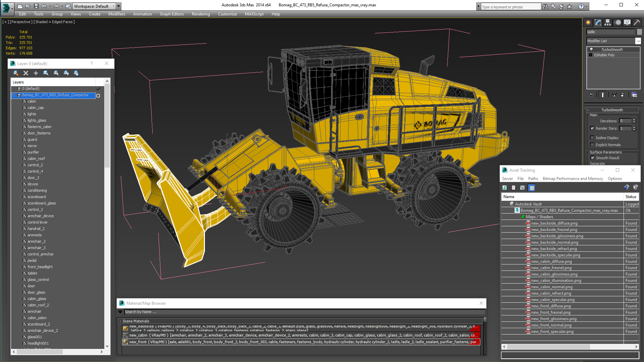
Task: Click the Status column header
Action: (631, 197)
